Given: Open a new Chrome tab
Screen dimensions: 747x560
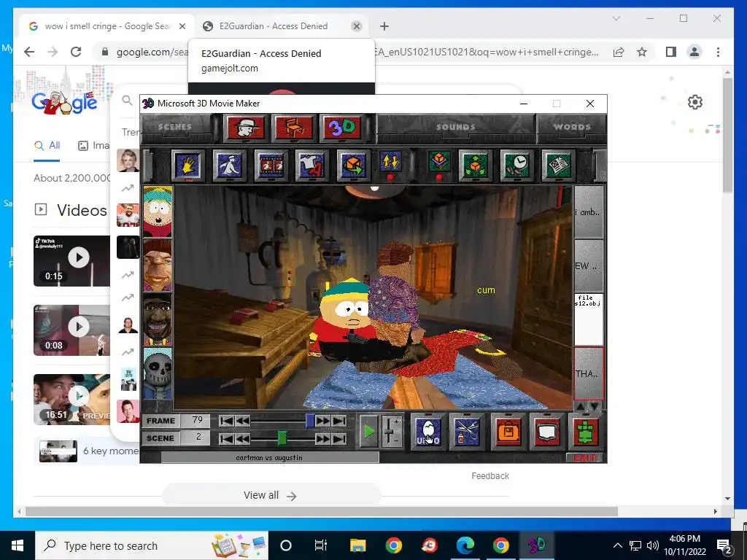Looking at the screenshot, I should click(x=384, y=26).
